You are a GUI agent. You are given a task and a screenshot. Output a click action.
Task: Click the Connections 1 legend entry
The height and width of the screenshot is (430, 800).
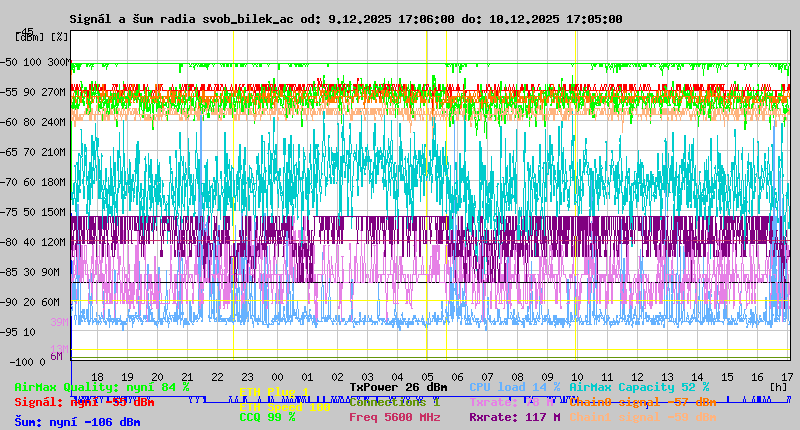coord(394,402)
